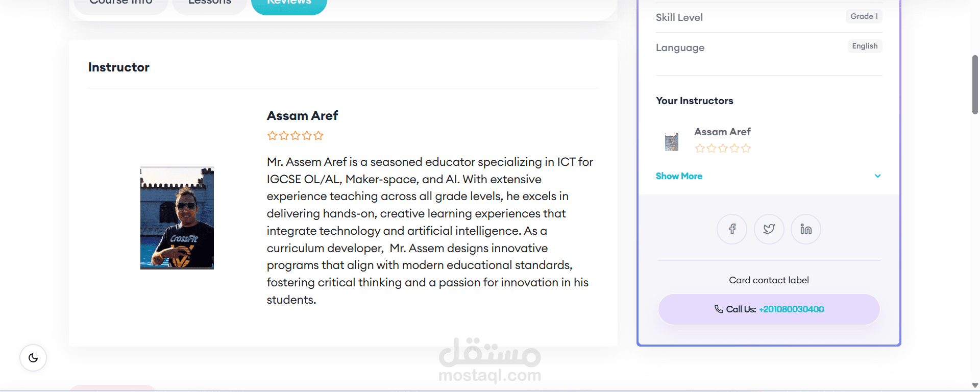Click the large instructor photo
The width and height of the screenshot is (980, 392).
177,218
